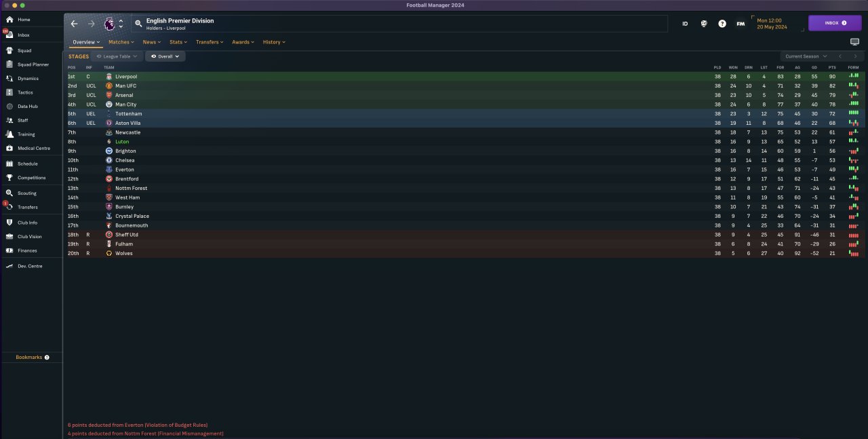Open the Medical Centre

click(x=34, y=148)
